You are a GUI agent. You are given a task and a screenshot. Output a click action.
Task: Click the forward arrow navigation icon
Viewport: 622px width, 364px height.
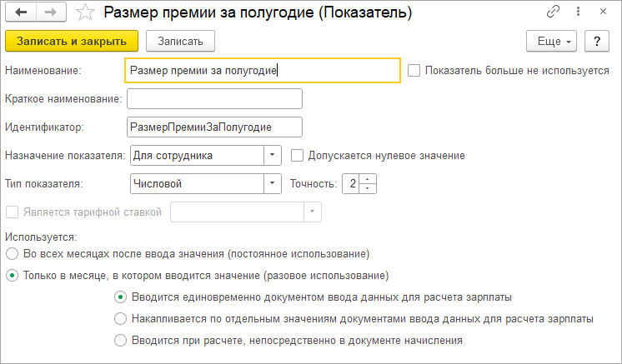click(51, 12)
